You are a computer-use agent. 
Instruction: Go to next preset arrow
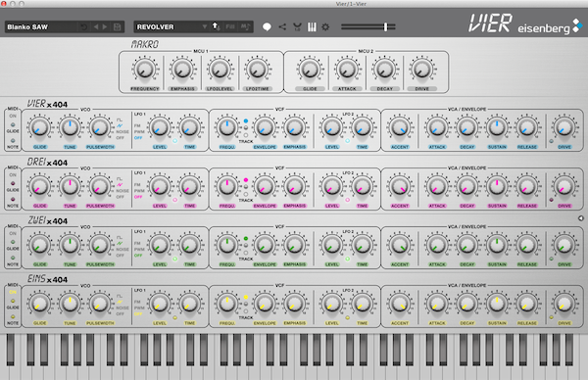[105, 27]
